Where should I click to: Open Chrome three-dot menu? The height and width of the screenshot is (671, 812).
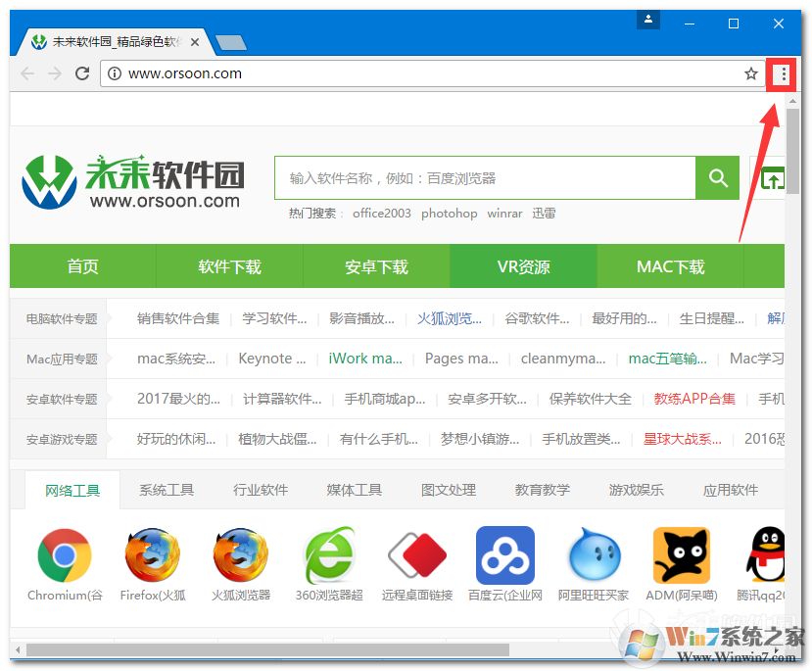[783, 74]
